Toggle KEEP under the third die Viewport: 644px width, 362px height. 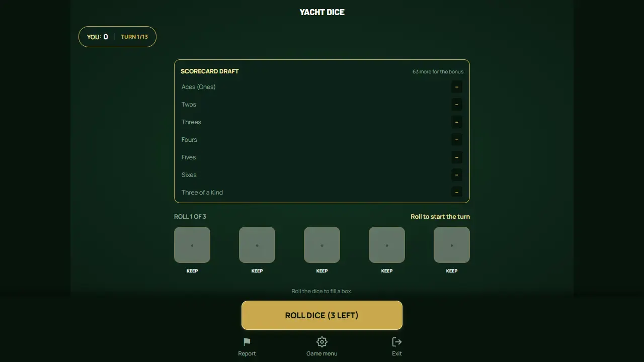(322, 271)
